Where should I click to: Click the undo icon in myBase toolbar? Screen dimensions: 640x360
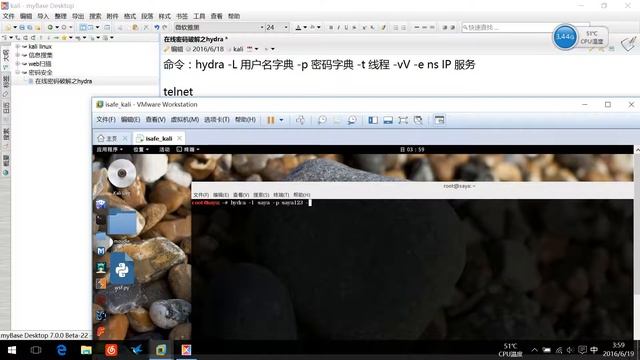click(157, 27)
